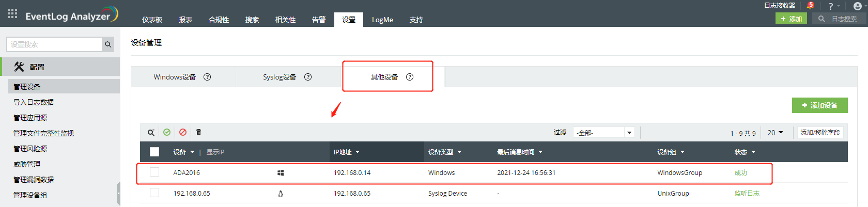
Task: Select 导入日志数据 in the sidebar
Action: [34, 102]
